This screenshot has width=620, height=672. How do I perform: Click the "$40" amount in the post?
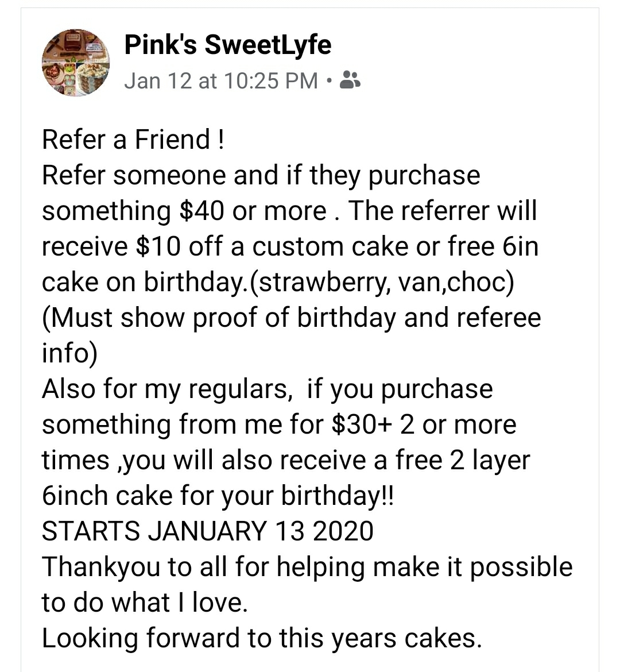201,211
